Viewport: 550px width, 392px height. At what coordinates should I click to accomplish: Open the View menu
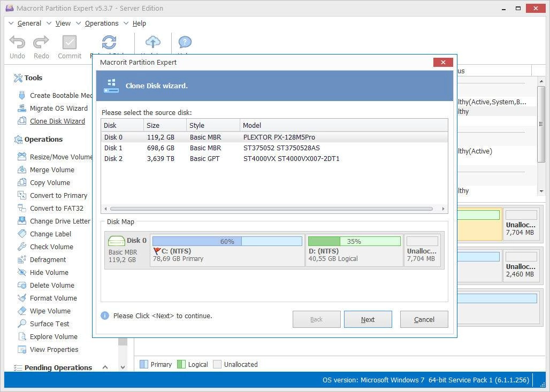pos(63,24)
